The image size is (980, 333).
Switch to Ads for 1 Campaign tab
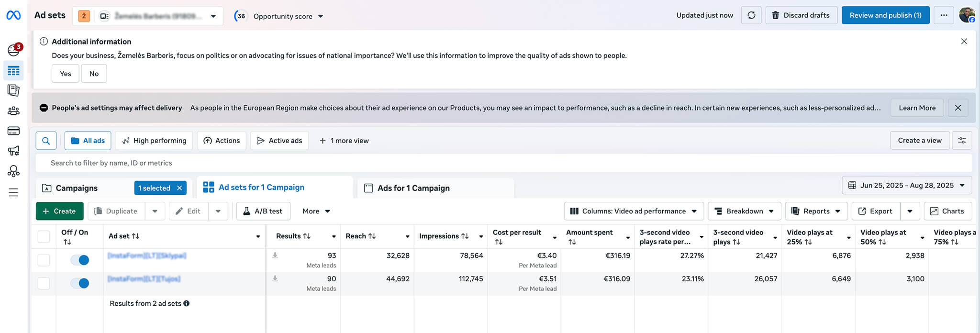(413, 188)
